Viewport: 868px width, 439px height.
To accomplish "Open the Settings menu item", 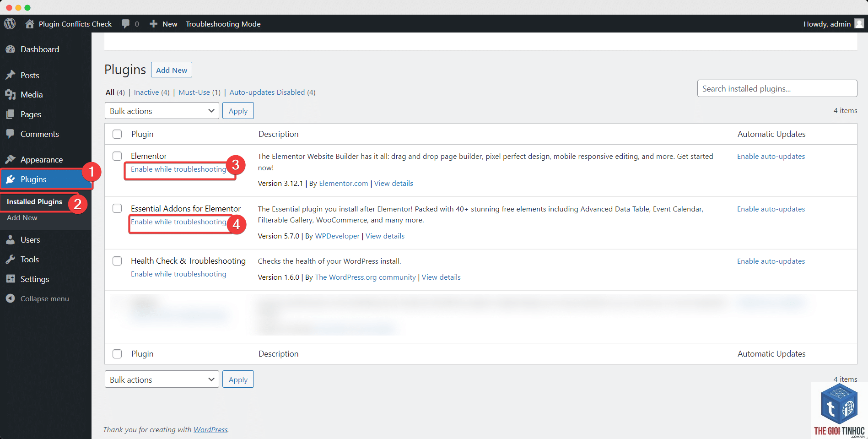I will tap(35, 279).
